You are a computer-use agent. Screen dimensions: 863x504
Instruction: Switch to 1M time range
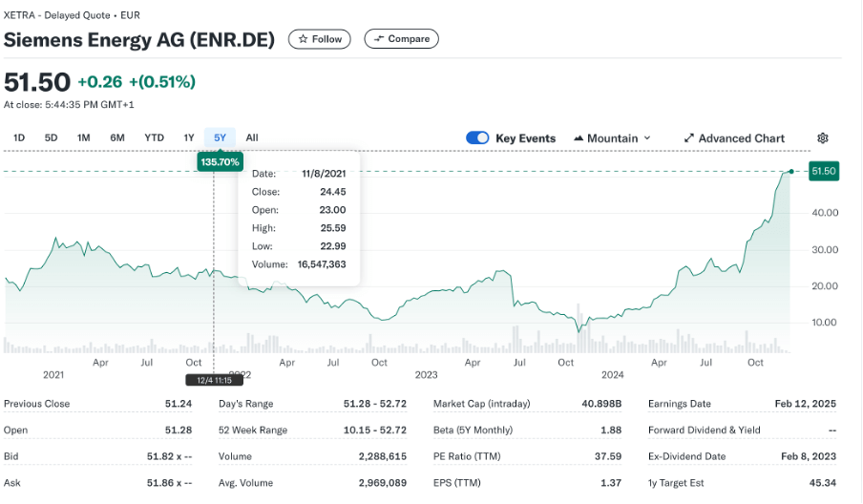click(x=84, y=137)
